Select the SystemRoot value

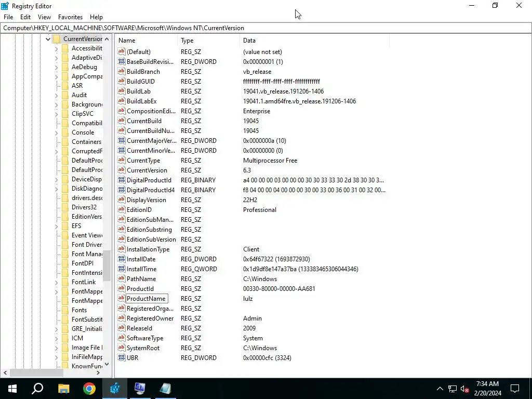click(x=143, y=348)
